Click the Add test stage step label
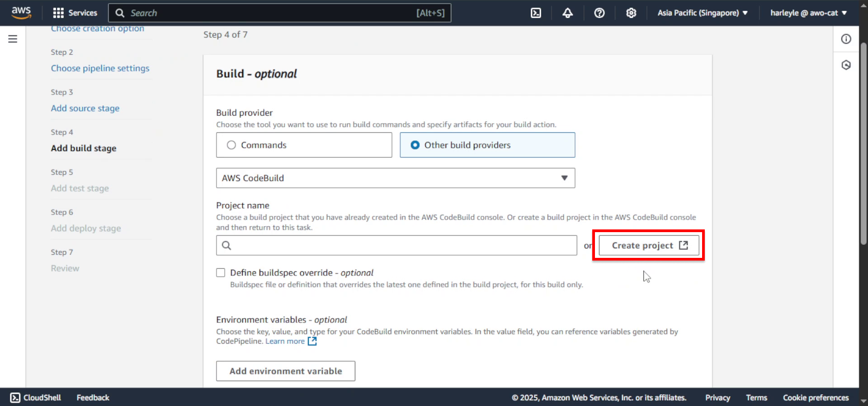Viewport: 868px width, 406px height. (80, 188)
